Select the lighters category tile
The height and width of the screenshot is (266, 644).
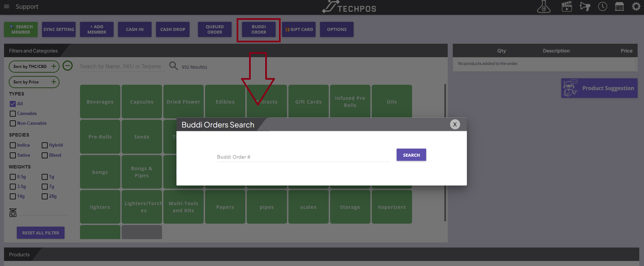click(x=100, y=207)
